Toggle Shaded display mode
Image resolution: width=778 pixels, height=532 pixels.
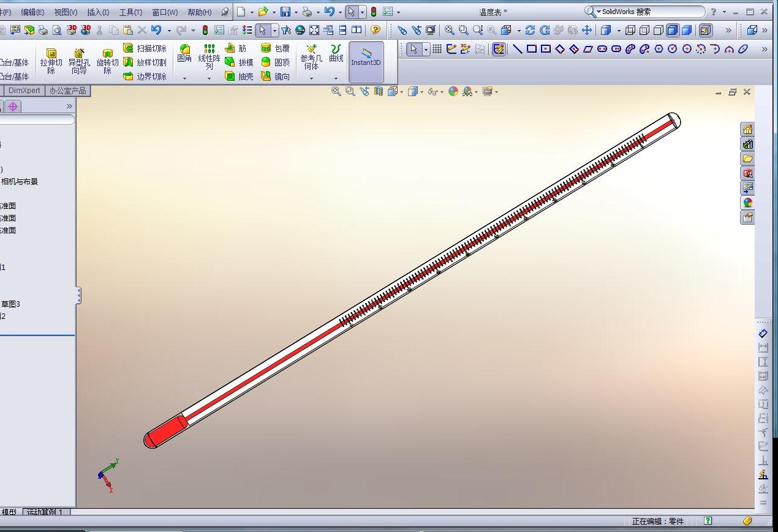click(687, 30)
